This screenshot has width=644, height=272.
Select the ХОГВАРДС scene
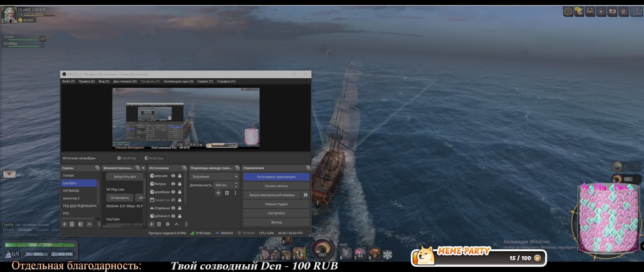tap(71, 191)
